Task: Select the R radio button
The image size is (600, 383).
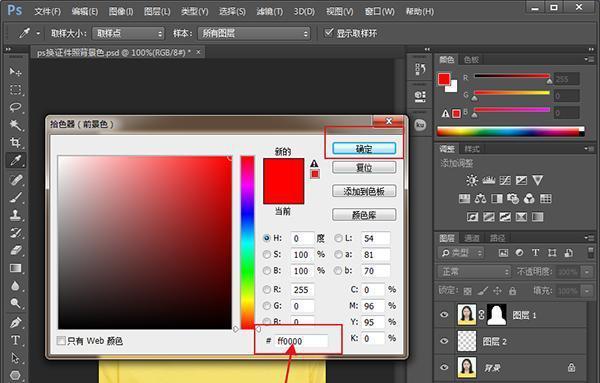Action: (x=267, y=290)
